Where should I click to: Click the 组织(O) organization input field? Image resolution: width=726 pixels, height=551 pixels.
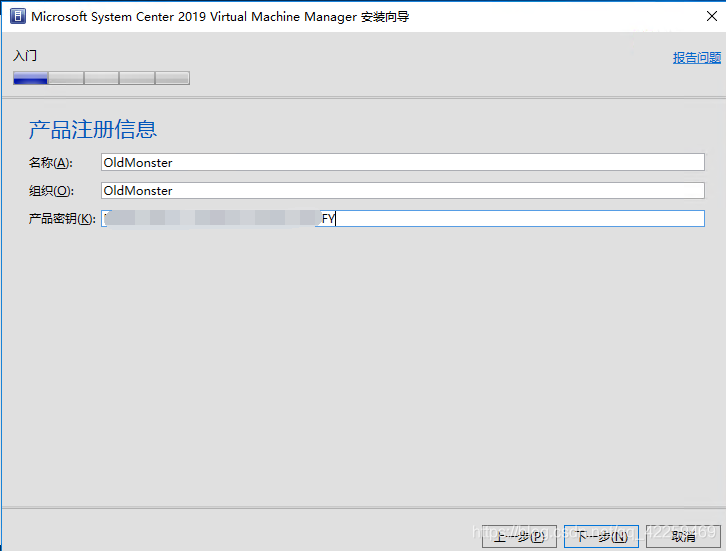[x=403, y=191]
